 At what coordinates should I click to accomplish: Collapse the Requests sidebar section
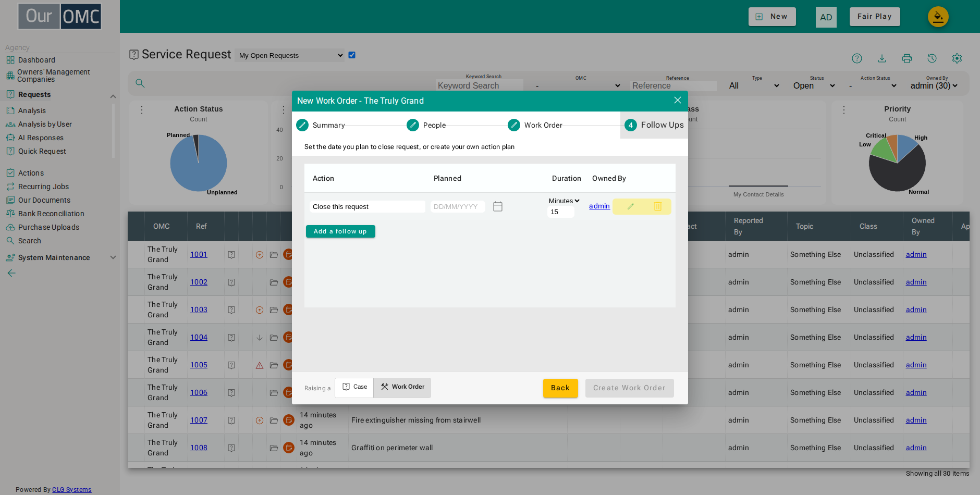click(113, 96)
